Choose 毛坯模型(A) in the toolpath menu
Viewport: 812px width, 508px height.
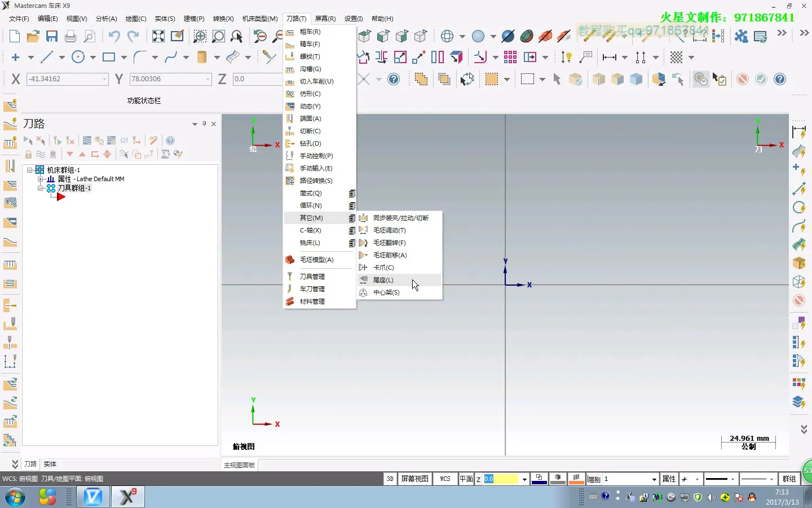tap(316, 260)
